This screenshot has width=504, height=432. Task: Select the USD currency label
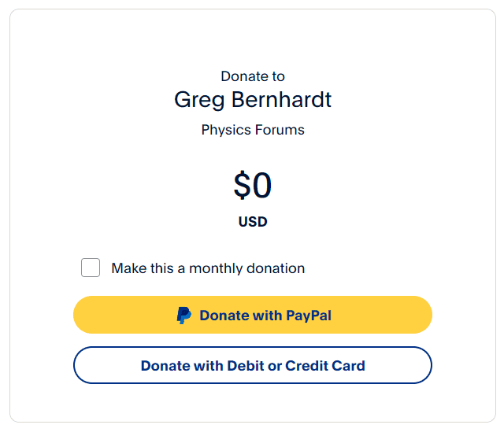pos(253,222)
